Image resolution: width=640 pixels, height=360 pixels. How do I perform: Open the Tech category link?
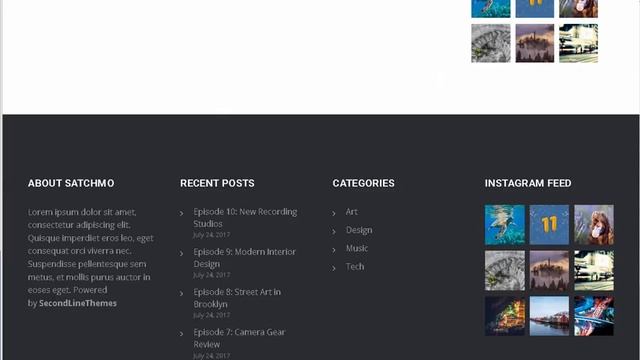355,267
